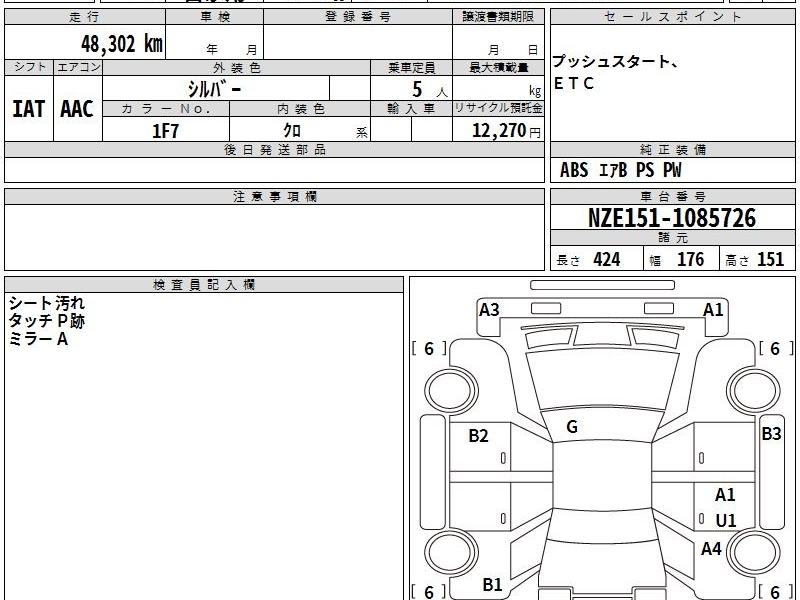Click the 48,302 km mileage value
The width and height of the screenshot is (800, 600).
(122, 44)
